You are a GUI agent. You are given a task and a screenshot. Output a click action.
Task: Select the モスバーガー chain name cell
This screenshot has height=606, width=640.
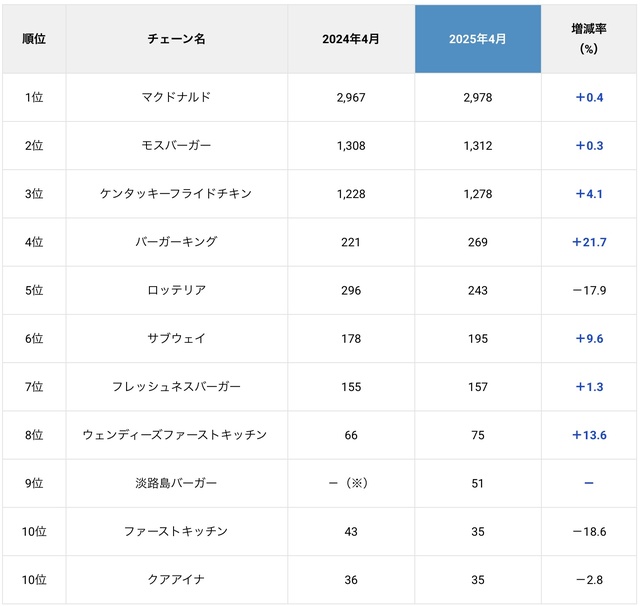pos(176,146)
